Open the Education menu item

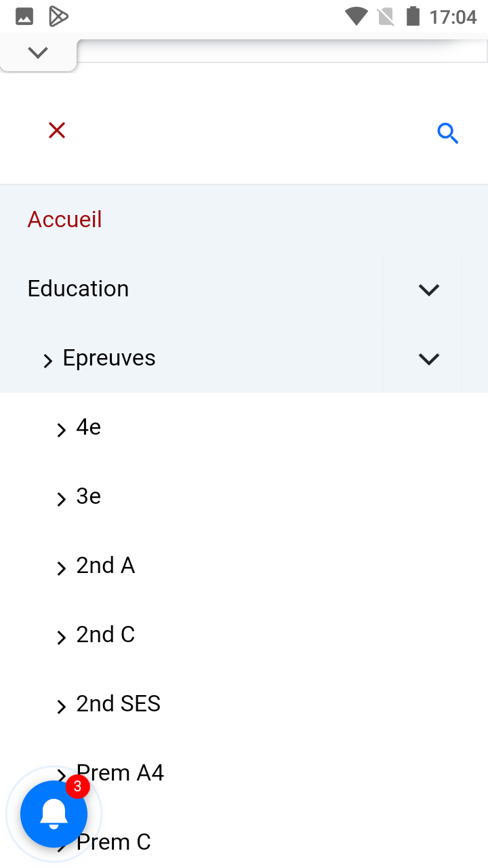tap(78, 289)
